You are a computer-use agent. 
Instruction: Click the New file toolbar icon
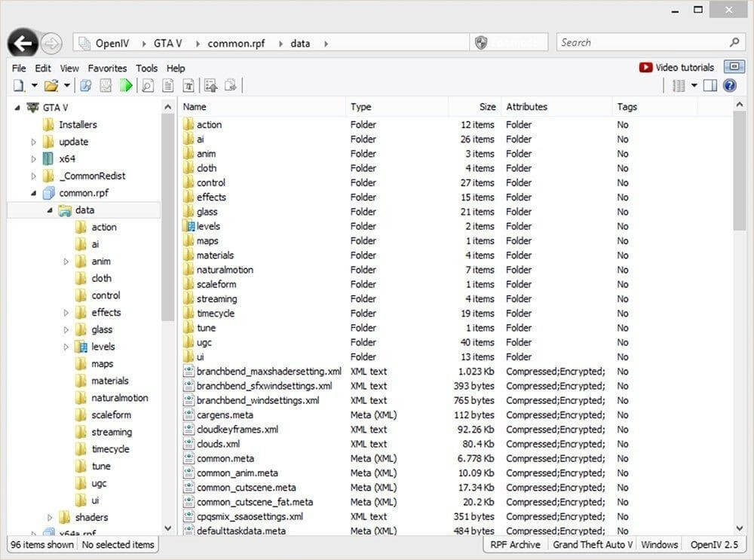pos(19,86)
